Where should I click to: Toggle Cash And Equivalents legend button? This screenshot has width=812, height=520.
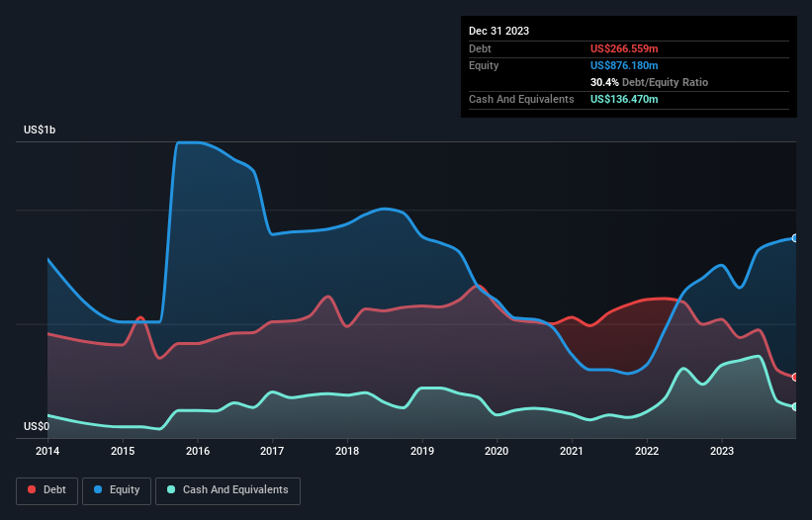coord(227,490)
